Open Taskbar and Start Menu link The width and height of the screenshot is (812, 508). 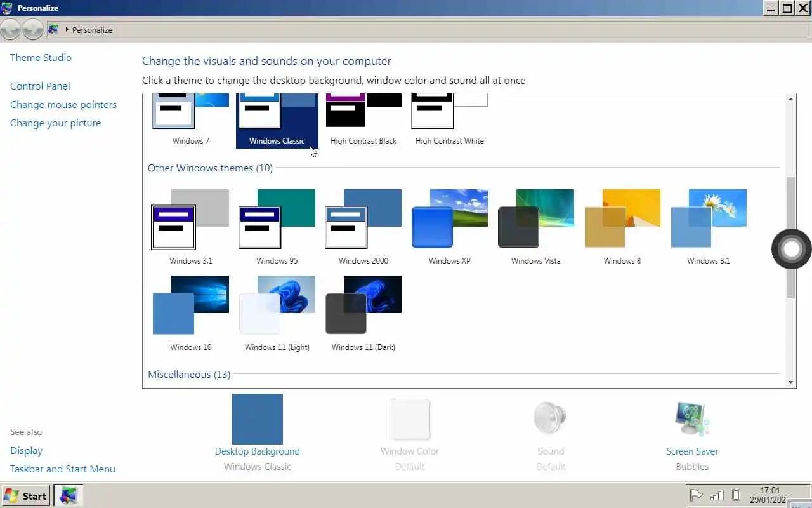(x=63, y=469)
